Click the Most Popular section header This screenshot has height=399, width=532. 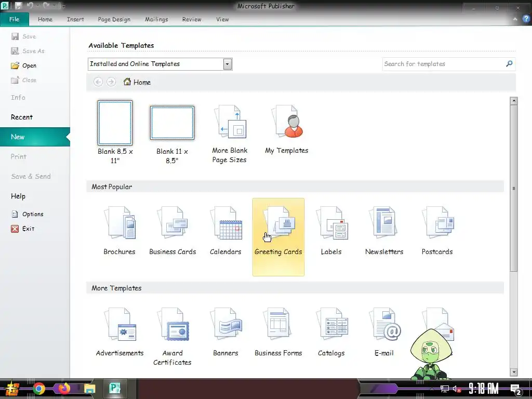(x=295, y=187)
